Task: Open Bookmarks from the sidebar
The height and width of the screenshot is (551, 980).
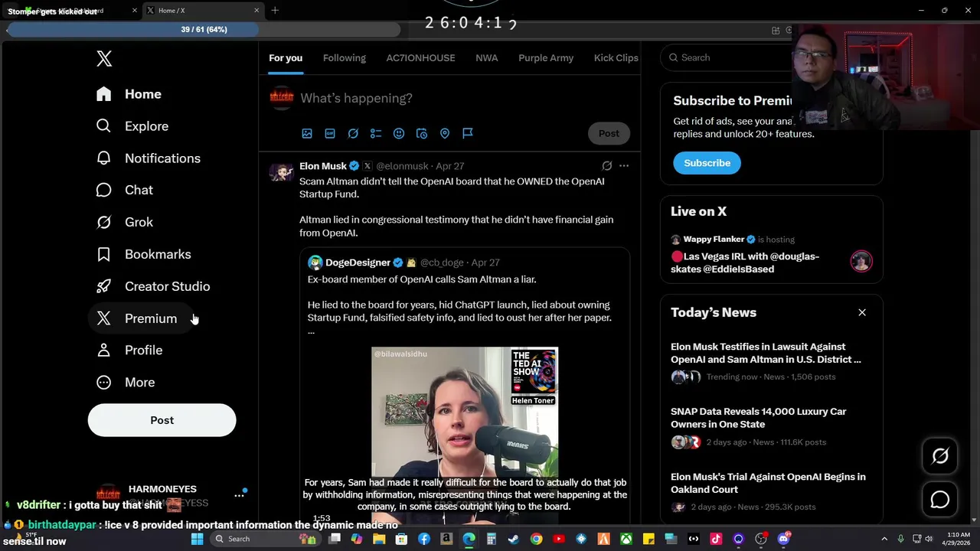Action: coord(143,254)
